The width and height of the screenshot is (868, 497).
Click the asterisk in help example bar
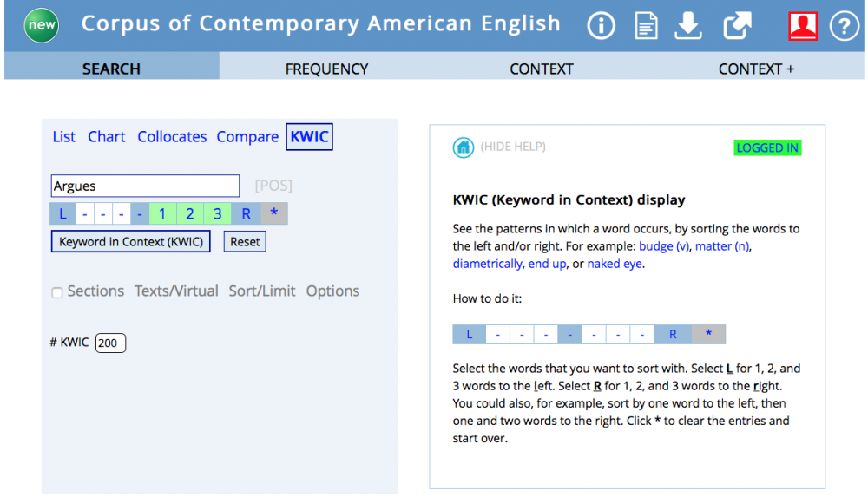tap(708, 334)
